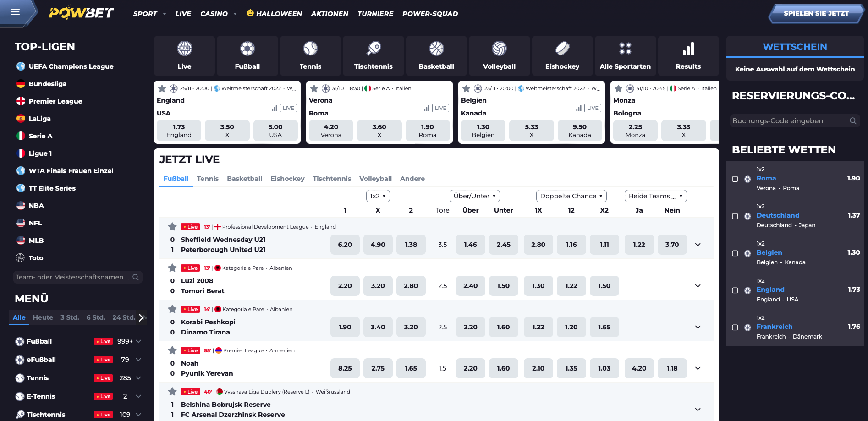Switch to Tennis tab in Jetzt Live
Image resolution: width=868 pixels, height=421 pixels.
pos(208,179)
